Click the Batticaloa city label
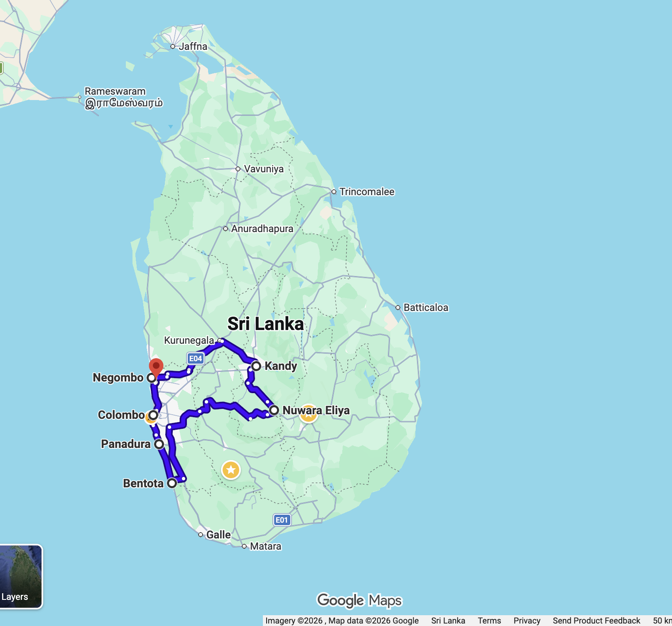 tap(426, 308)
